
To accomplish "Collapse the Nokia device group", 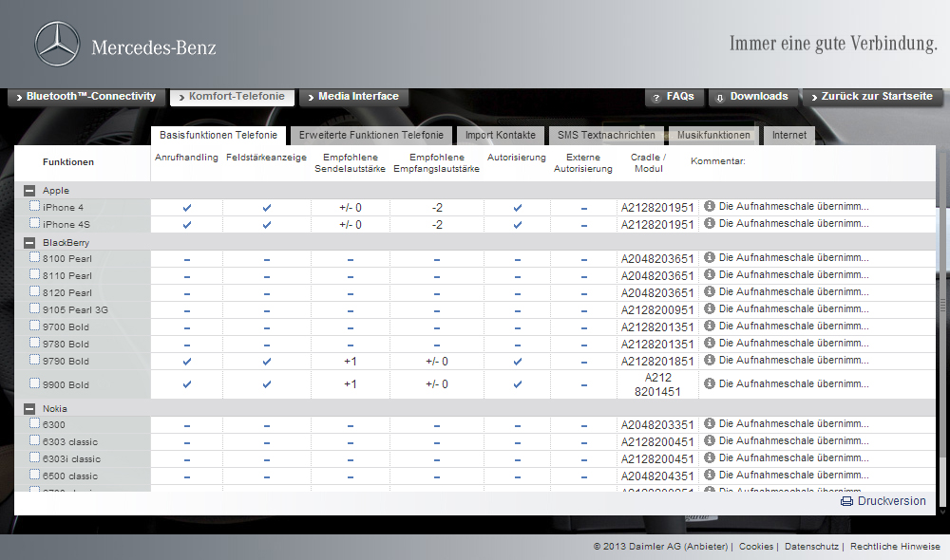I will click(29, 408).
